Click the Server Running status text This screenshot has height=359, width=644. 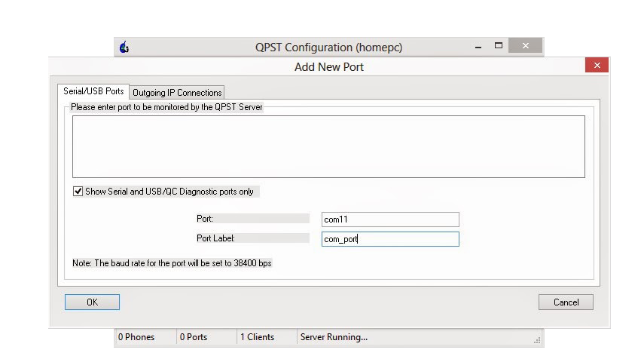(334, 337)
